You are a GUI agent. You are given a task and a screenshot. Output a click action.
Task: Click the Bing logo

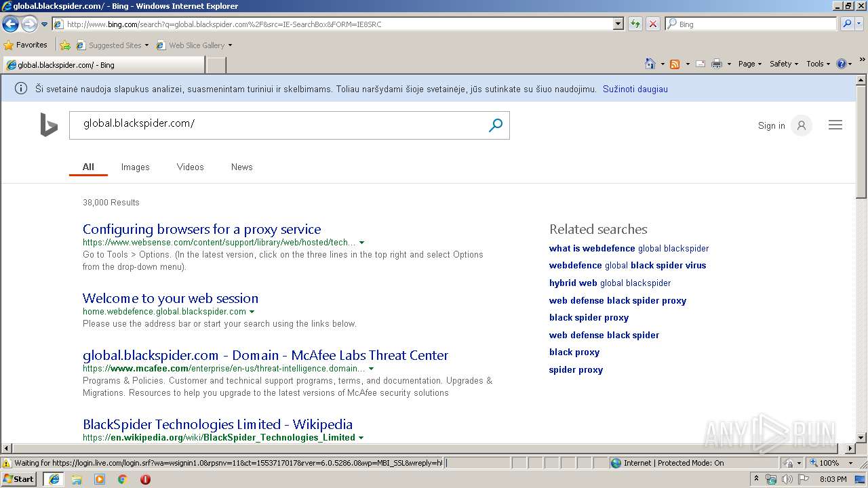click(49, 125)
